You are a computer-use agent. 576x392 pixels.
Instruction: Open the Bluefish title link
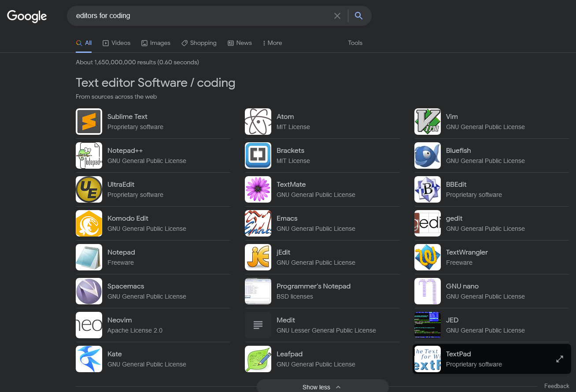(x=458, y=151)
